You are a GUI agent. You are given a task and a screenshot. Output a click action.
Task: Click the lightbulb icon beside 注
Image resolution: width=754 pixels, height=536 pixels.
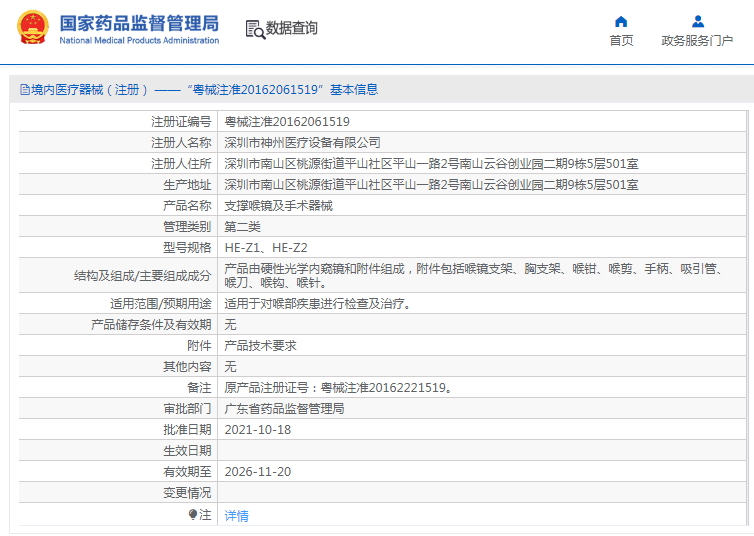coord(193,515)
